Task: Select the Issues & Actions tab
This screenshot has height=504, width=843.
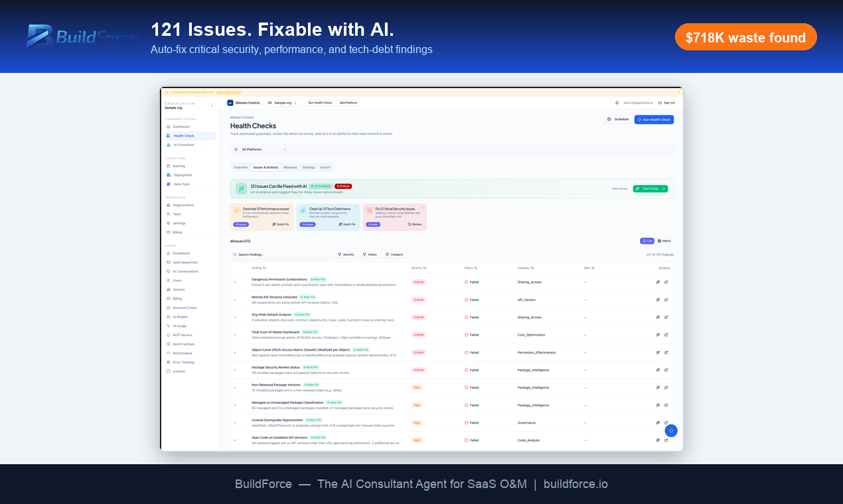Action: (266, 167)
